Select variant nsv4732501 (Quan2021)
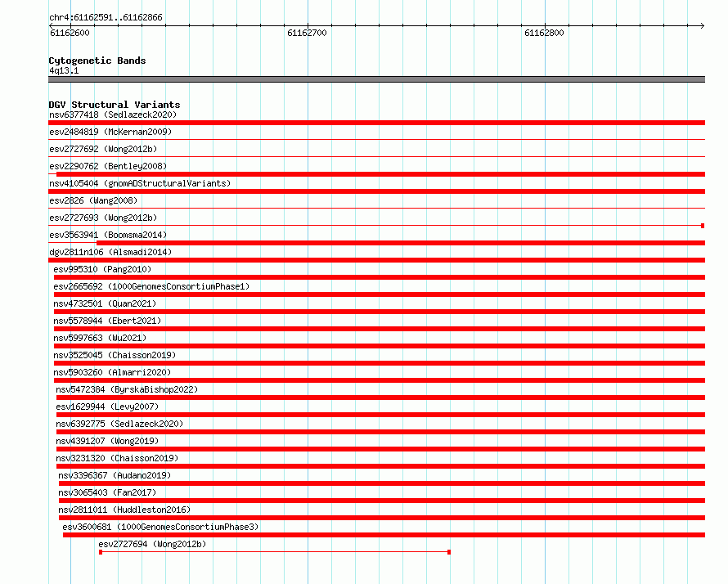 click(x=105, y=303)
